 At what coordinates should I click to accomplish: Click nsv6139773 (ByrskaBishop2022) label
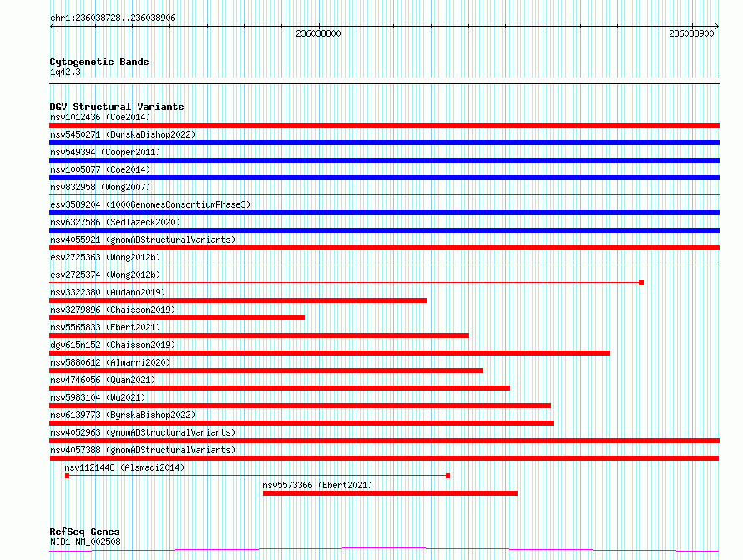tap(123, 415)
